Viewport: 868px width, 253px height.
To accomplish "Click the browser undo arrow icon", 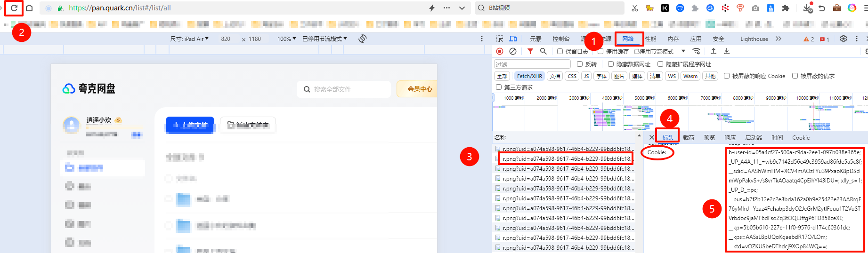I will pyautogui.click(x=822, y=8).
